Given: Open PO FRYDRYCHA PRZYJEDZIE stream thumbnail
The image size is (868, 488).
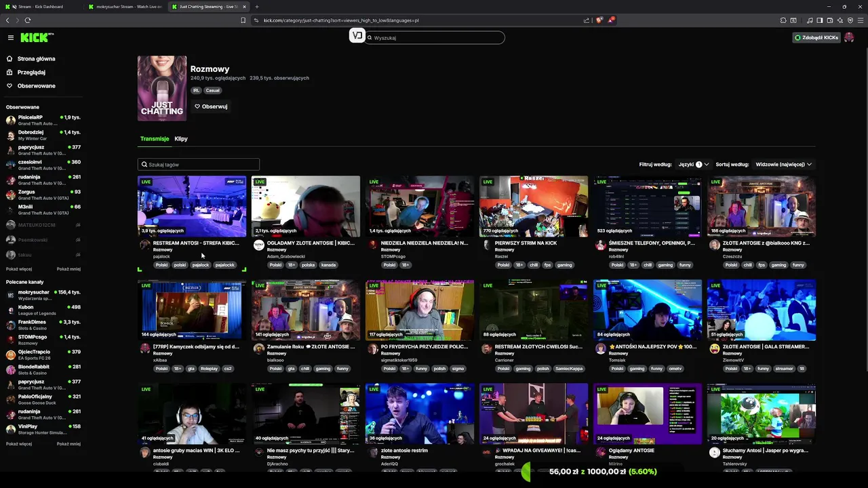Looking at the screenshot, I should coord(420,310).
